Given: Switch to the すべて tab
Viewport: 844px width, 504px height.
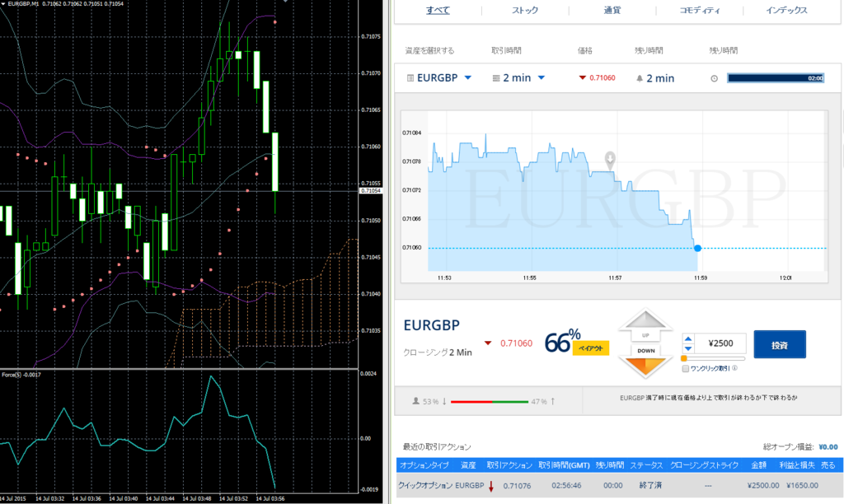Looking at the screenshot, I should pos(438,10).
